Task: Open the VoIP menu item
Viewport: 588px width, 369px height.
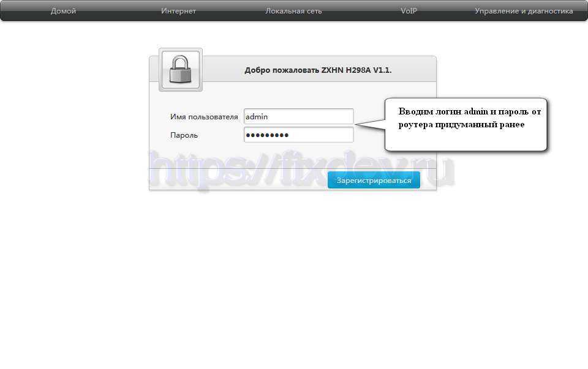Action: 409,11
